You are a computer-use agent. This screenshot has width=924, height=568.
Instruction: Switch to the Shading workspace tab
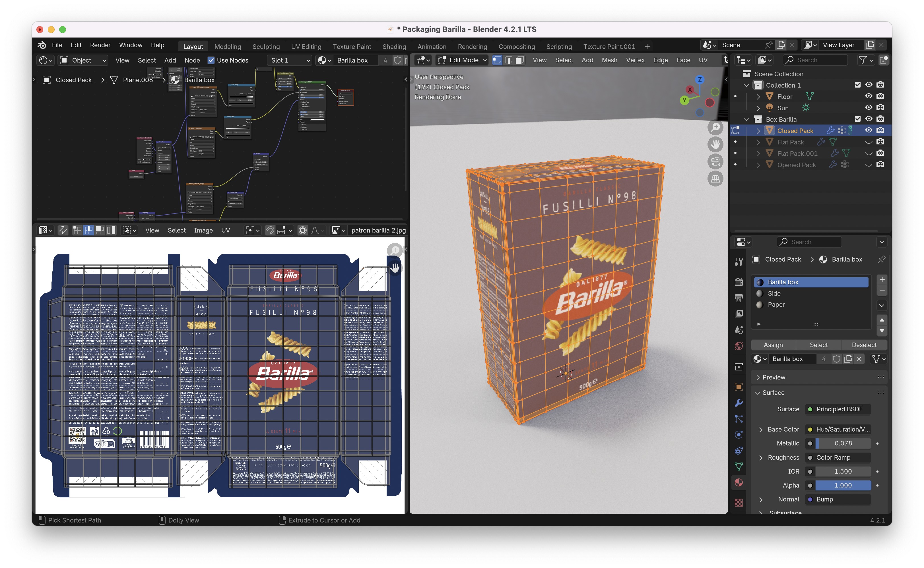[394, 47]
